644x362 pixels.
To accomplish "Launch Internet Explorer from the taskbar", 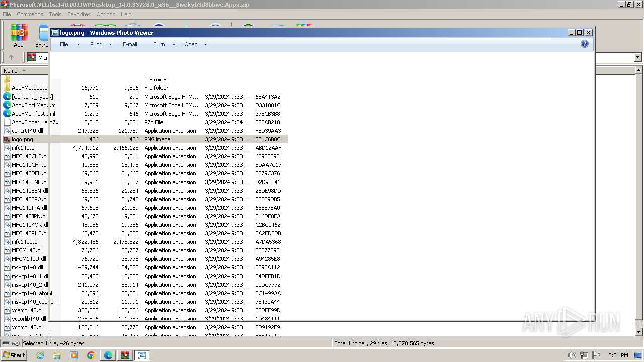I will (40, 355).
